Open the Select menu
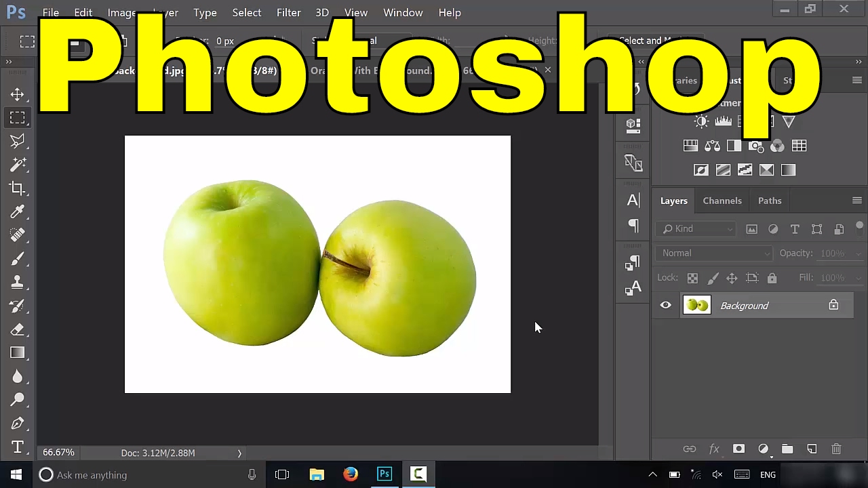 pyautogui.click(x=247, y=12)
